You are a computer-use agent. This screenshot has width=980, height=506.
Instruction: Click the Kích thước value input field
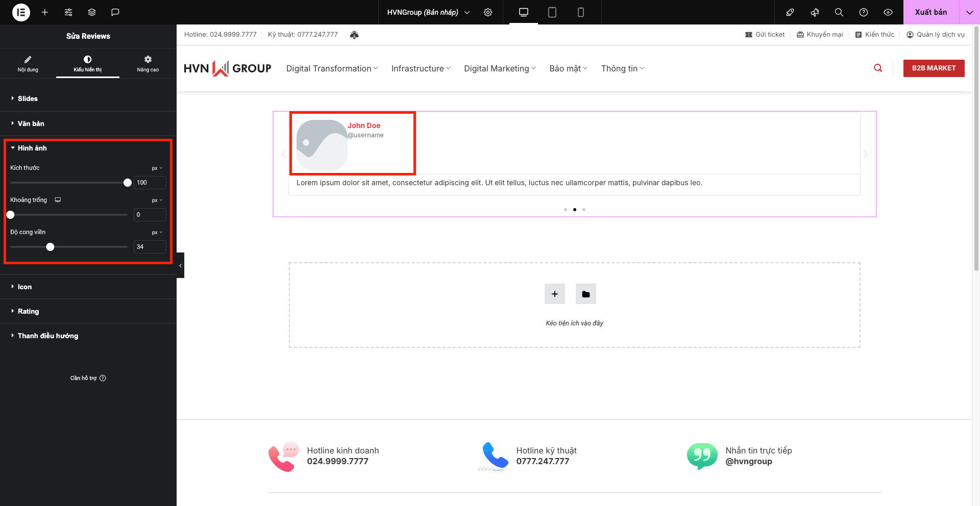(150, 183)
